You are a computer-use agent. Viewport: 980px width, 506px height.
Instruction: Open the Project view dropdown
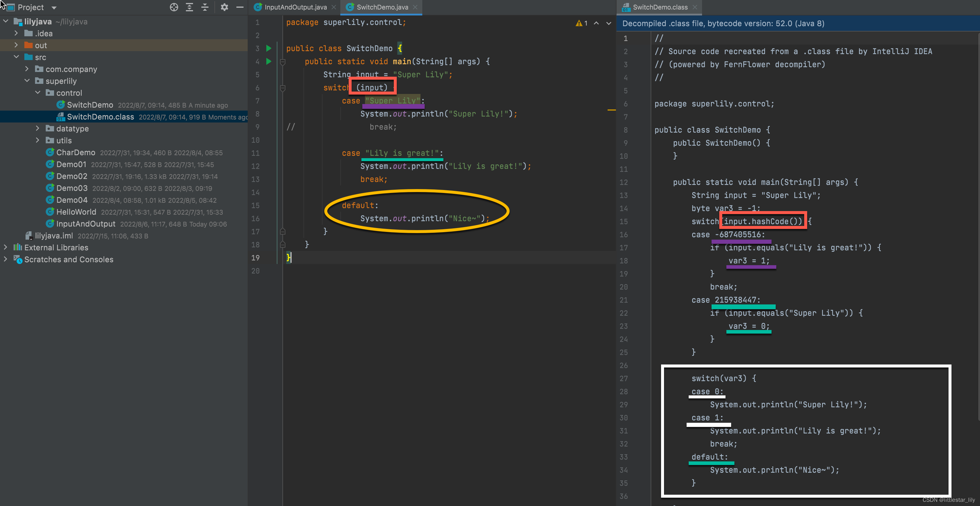click(54, 8)
